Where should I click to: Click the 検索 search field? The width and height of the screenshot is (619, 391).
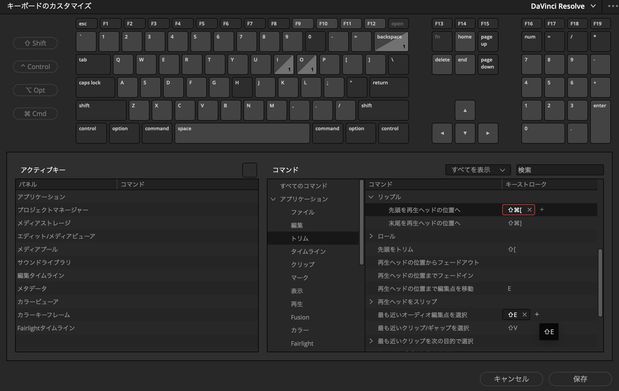coord(560,170)
